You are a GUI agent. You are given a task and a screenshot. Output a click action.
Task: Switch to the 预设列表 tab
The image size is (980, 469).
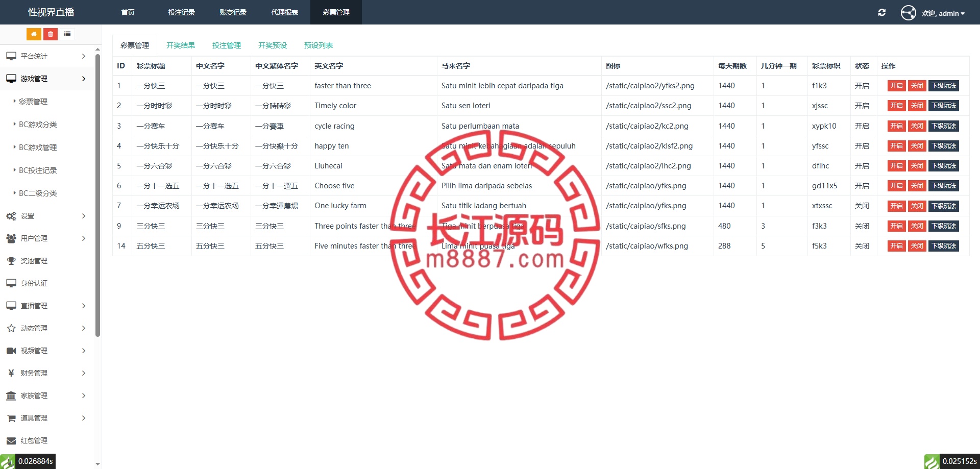point(318,45)
